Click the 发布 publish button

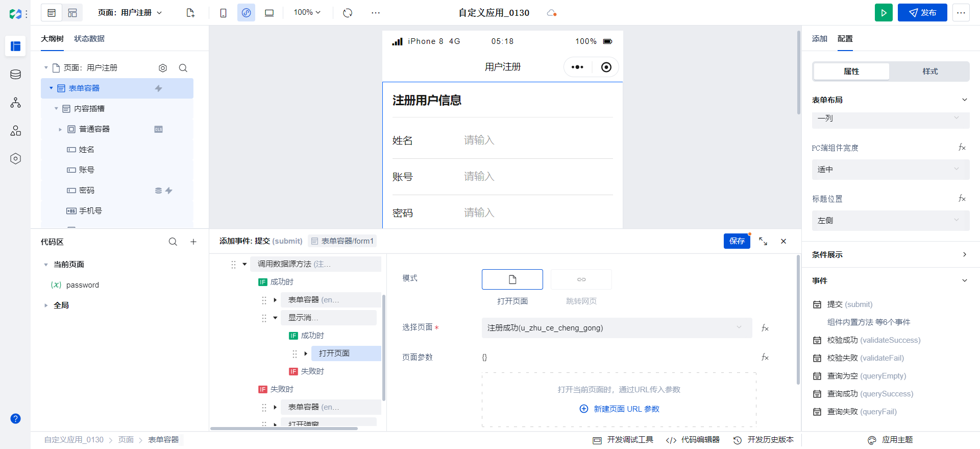[922, 13]
